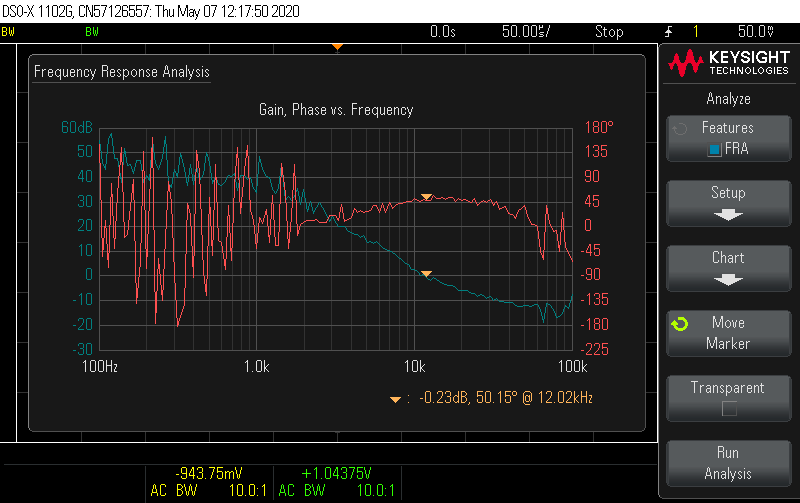Enable the Transparent checkbox

click(729, 409)
